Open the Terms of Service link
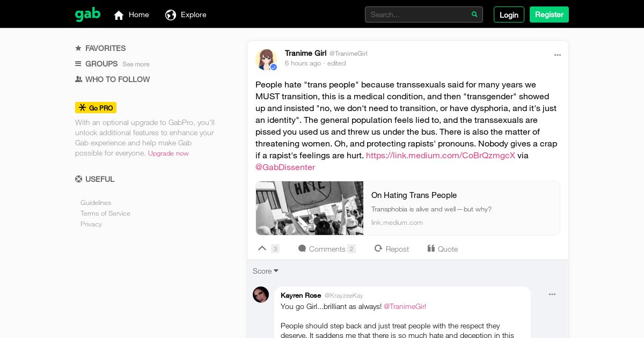The width and height of the screenshot is (644, 338). coord(105,214)
